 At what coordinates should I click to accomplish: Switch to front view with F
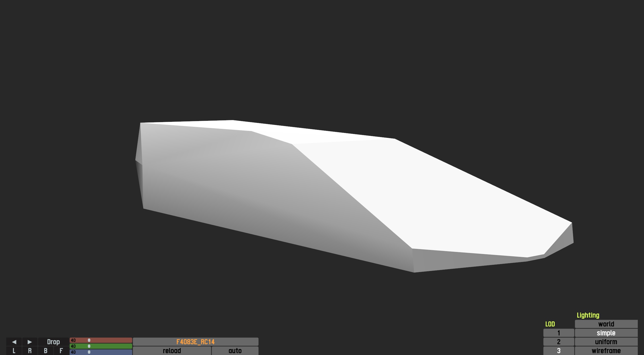pyautogui.click(x=61, y=351)
